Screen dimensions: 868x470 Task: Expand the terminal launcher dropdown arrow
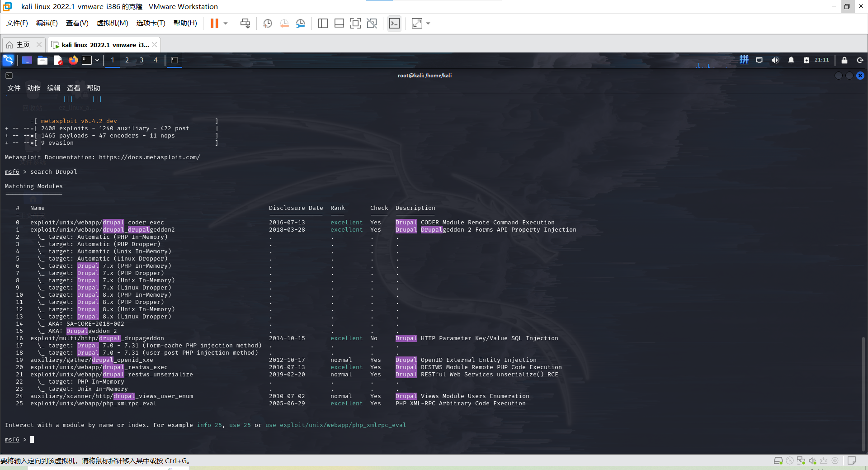(x=97, y=60)
